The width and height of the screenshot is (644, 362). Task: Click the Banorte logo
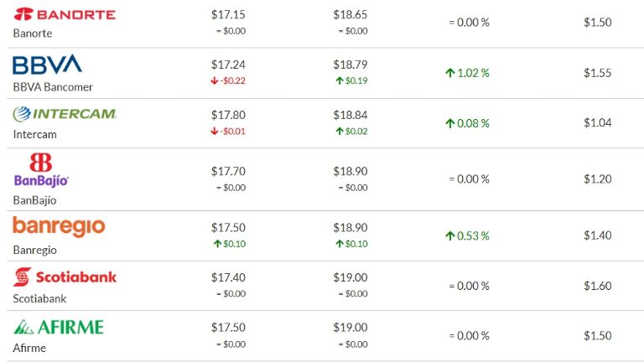pyautogui.click(x=65, y=14)
